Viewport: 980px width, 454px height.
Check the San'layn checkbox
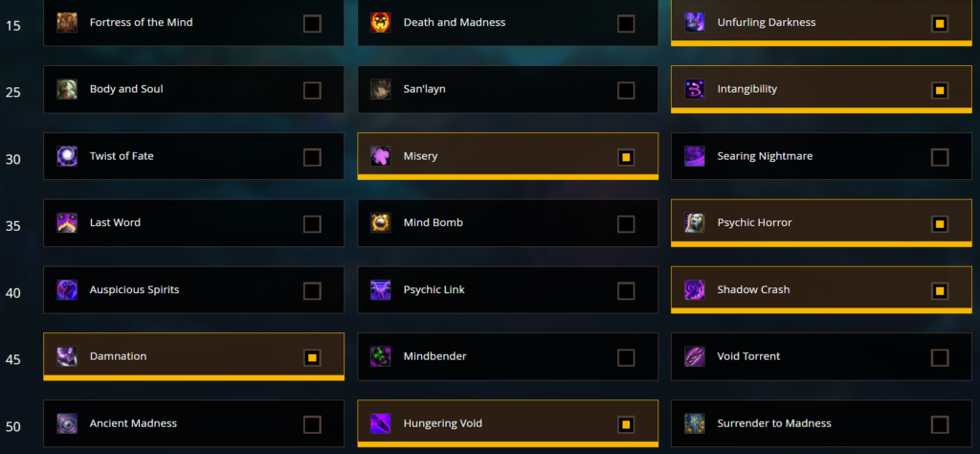626,91
